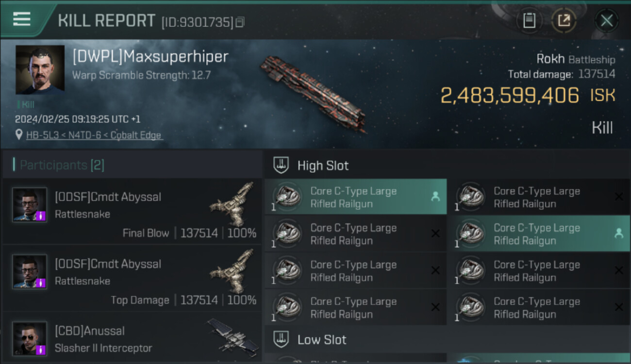Open Cmdt Abyssal Final Blow portrait
The width and height of the screenshot is (631, 364).
point(30,205)
